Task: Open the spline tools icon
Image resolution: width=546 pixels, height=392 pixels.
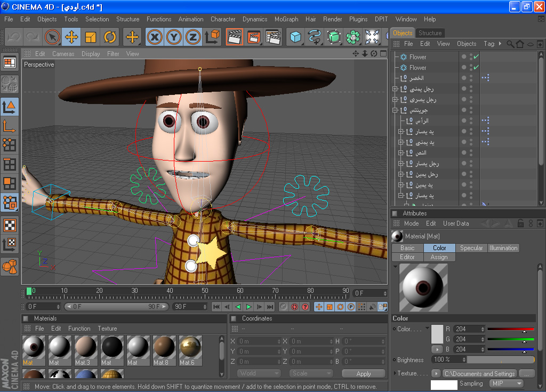Action: 315,37
